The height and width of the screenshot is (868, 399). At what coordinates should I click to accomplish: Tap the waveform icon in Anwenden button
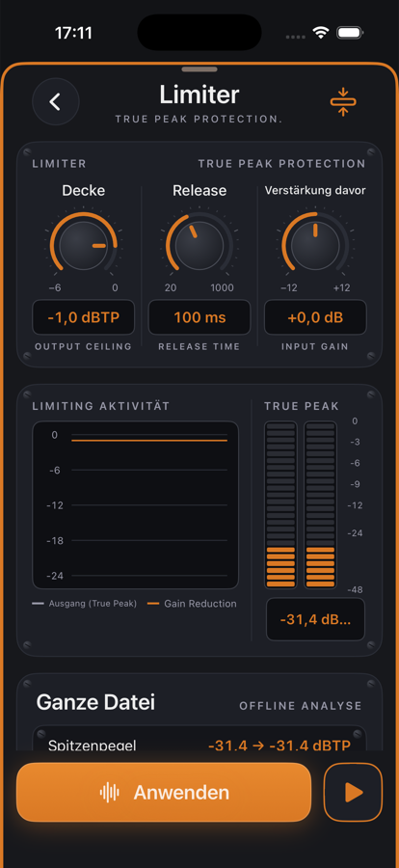pos(109,793)
